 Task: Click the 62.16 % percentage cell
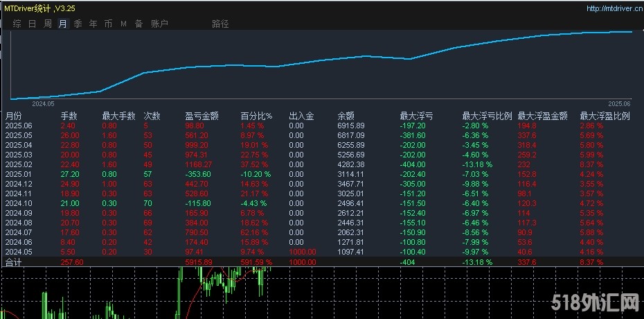click(254, 232)
